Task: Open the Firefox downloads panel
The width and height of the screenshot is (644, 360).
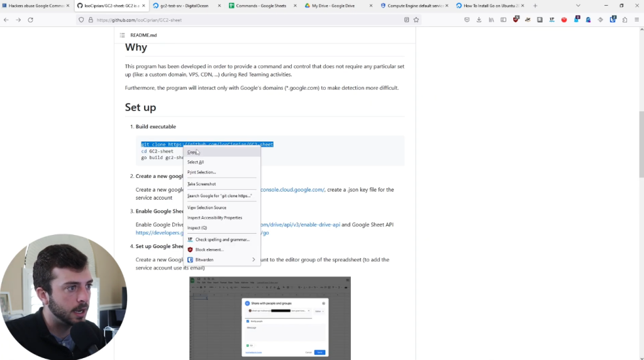Action: (479, 19)
